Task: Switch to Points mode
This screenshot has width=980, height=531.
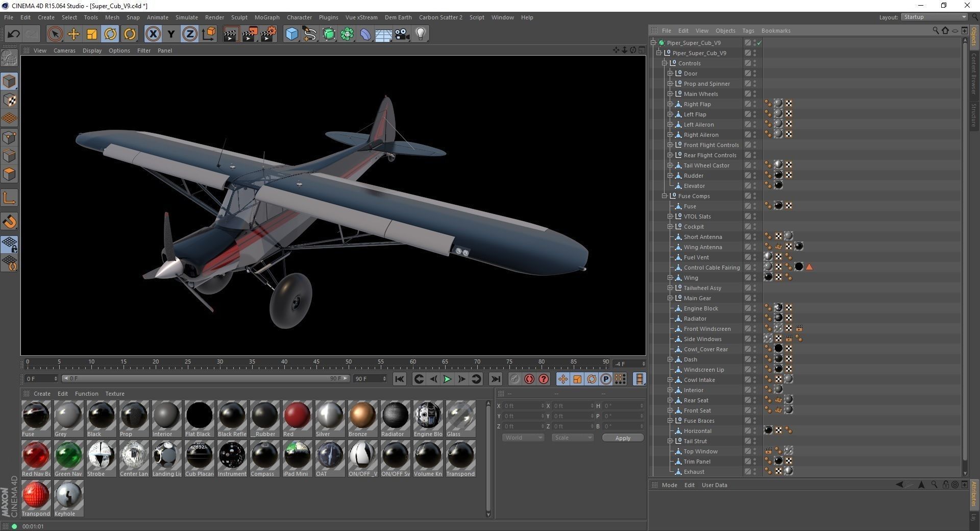Action: click(x=9, y=137)
